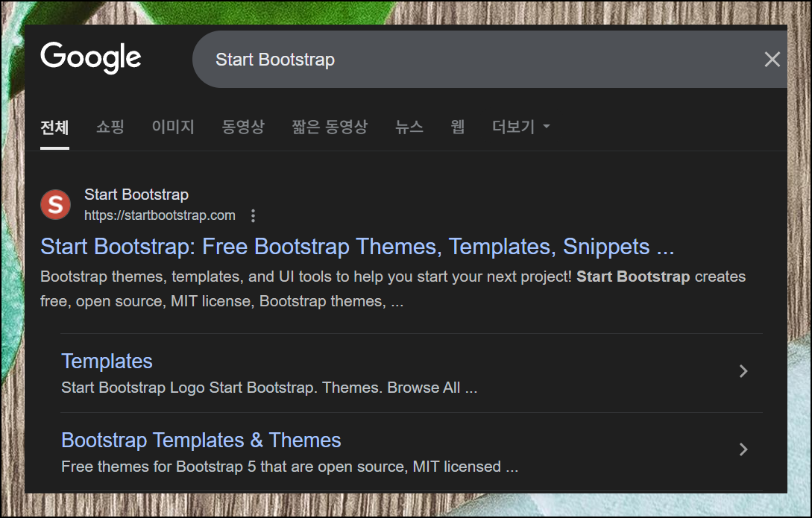This screenshot has width=812, height=518.
Task: Click the Google logo
Action: [x=91, y=57]
